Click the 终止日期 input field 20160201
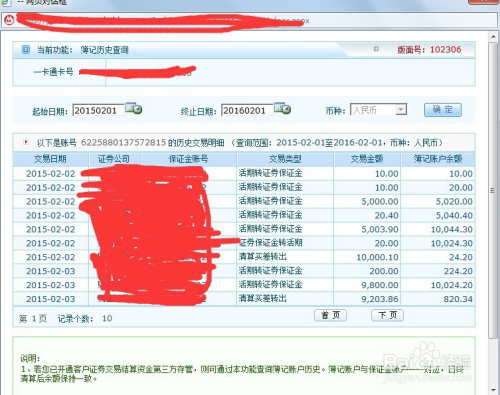The width and height of the screenshot is (500, 395). pos(247,110)
